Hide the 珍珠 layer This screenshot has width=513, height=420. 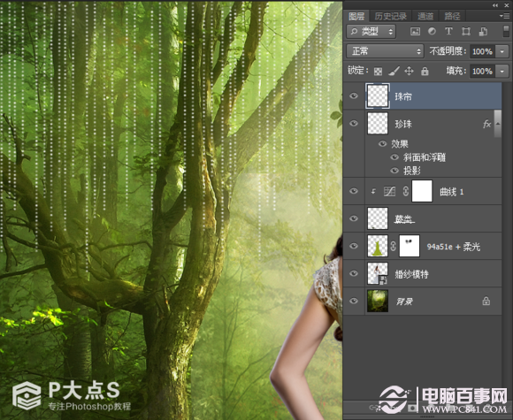point(354,123)
